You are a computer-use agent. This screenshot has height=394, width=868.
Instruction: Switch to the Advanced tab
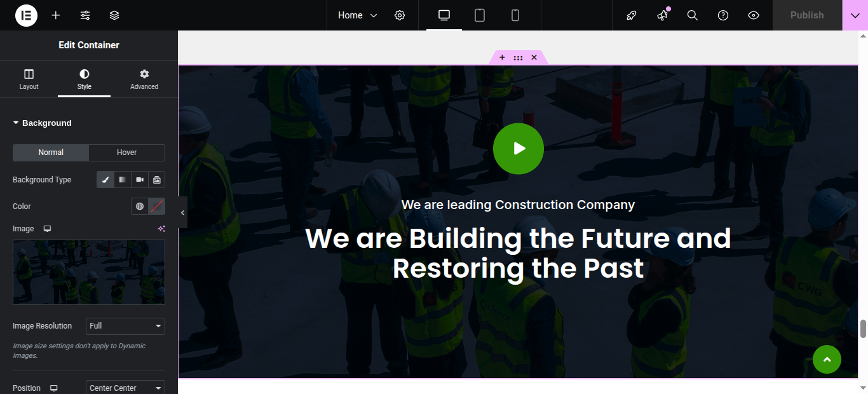pyautogui.click(x=144, y=79)
